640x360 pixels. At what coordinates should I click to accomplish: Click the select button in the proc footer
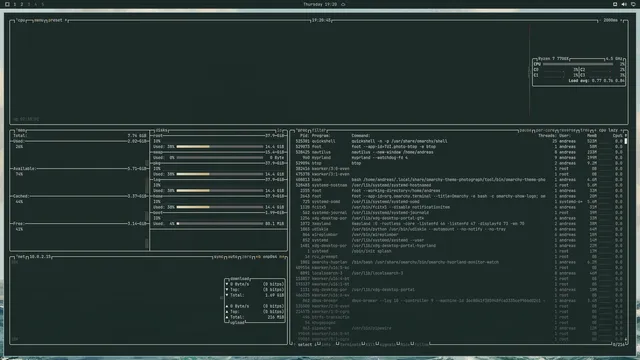click(x=304, y=344)
